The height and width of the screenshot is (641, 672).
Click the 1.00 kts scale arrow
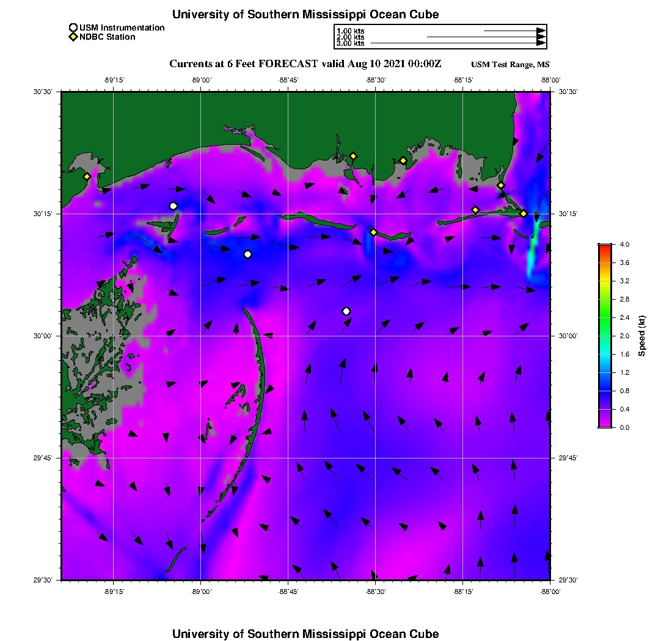point(514,31)
